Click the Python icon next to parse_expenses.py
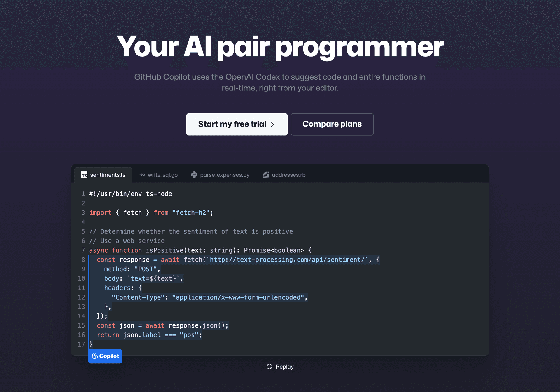The width and height of the screenshot is (560, 392). point(194,175)
